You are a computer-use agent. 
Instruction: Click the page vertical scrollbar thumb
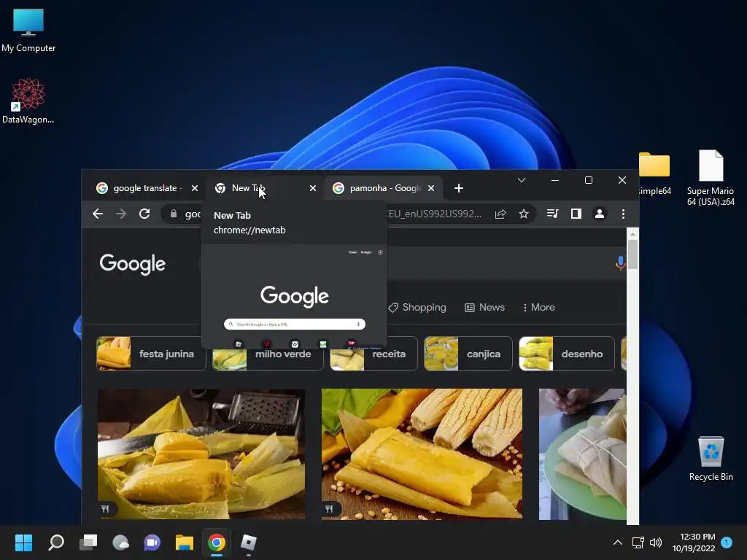point(632,254)
